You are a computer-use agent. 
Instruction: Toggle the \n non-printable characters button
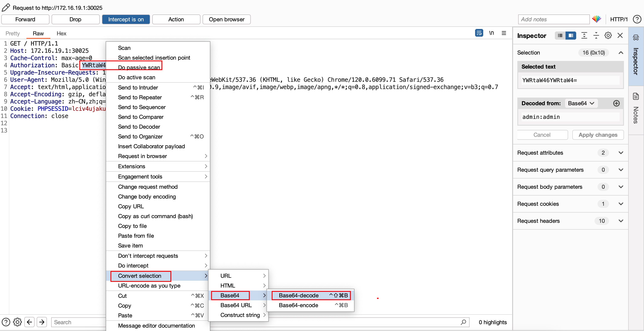click(491, 33)
